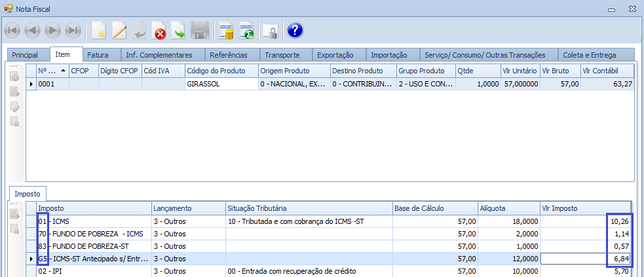Open the gold coins table icon

click(x=227, y=31)
